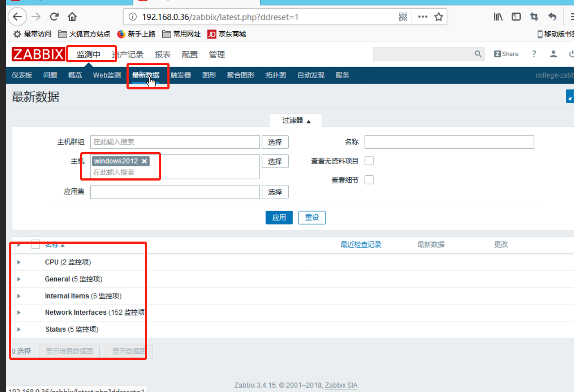Focus the 应用集 input field

pos(175,192)
